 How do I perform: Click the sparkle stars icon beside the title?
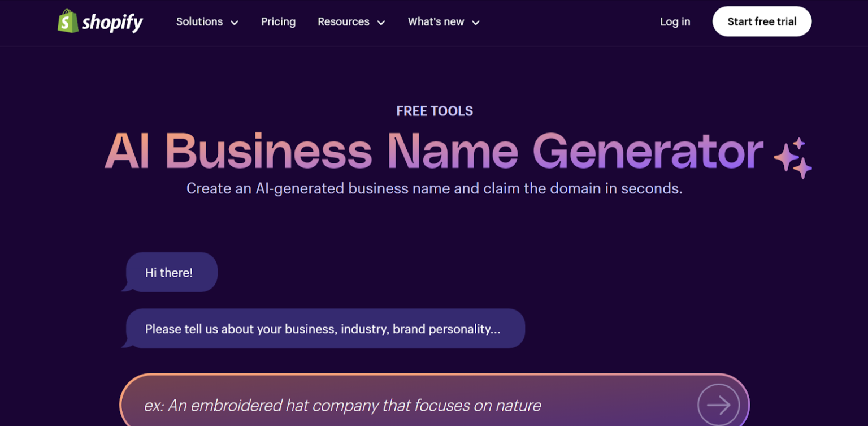[x=793, y=158]
